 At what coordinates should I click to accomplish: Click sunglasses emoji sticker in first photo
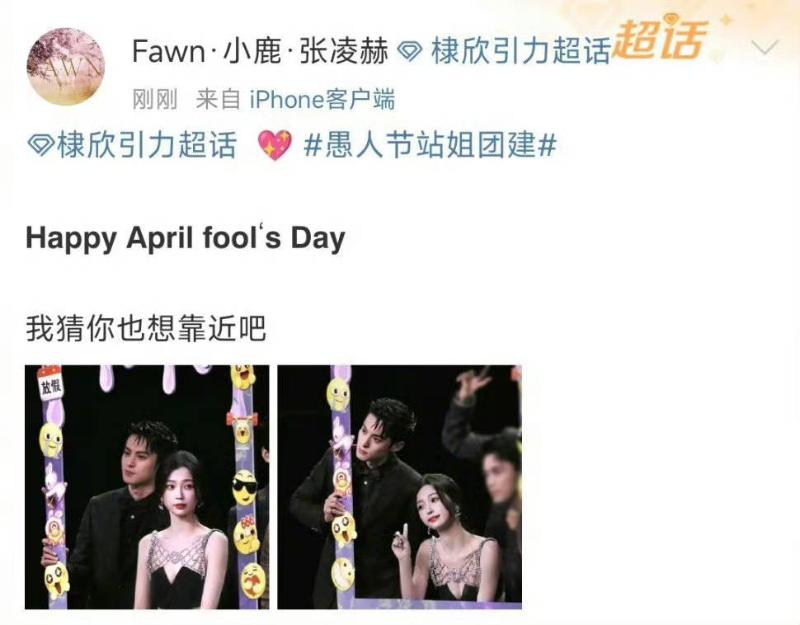tap(244, 488)
